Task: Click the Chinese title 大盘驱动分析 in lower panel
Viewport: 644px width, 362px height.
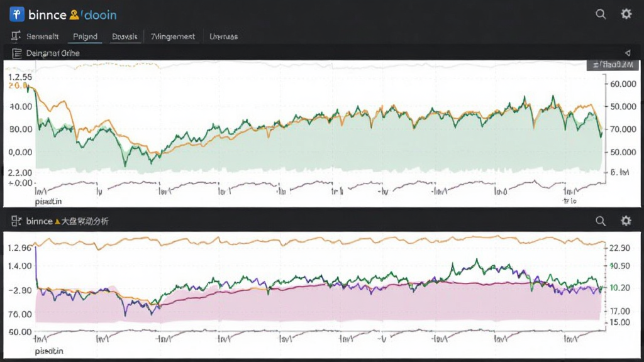Action: click(x=85, y=222)
